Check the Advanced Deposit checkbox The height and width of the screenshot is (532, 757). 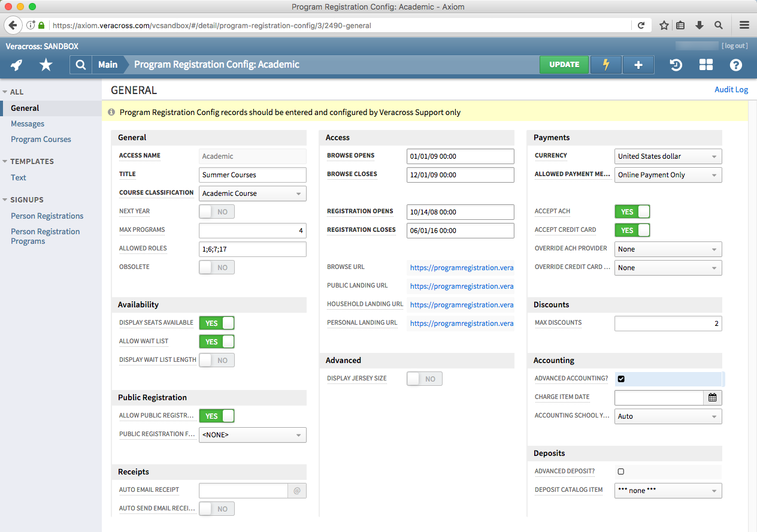point(620,471)
